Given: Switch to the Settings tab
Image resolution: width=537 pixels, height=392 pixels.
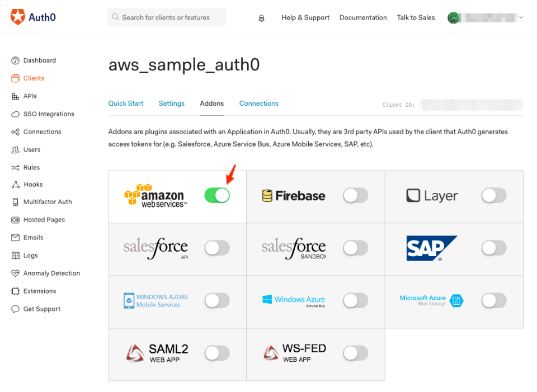Looking at the screenshot, I should [x=172, y=103].
